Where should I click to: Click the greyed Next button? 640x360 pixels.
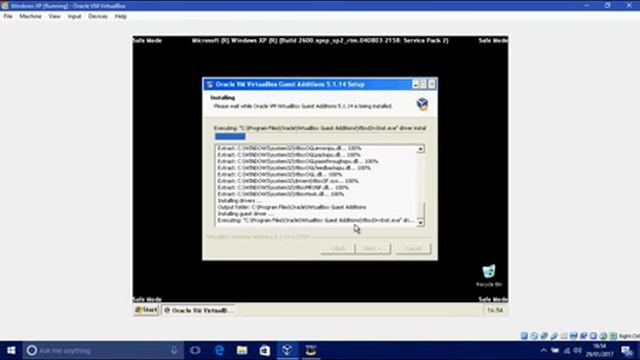(373, 248)
